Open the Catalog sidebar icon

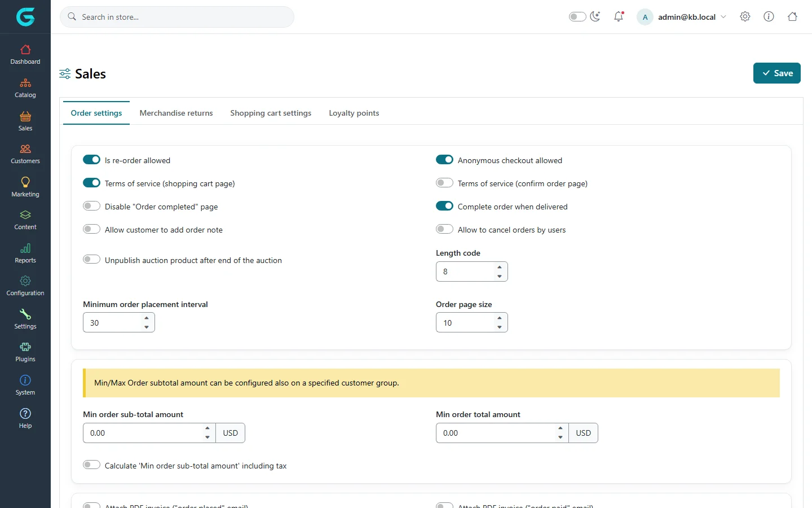coord(25,83)
